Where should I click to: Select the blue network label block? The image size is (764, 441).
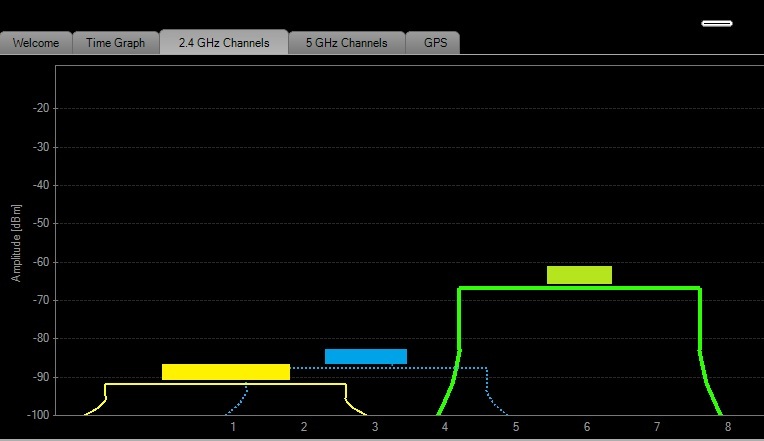coord(366,356)
